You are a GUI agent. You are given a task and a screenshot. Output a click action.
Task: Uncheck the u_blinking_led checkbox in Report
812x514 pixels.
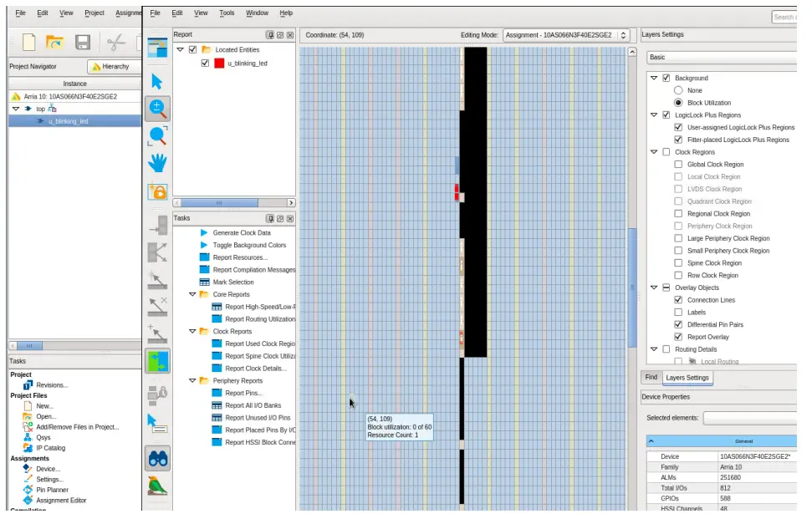pos(205,64)
